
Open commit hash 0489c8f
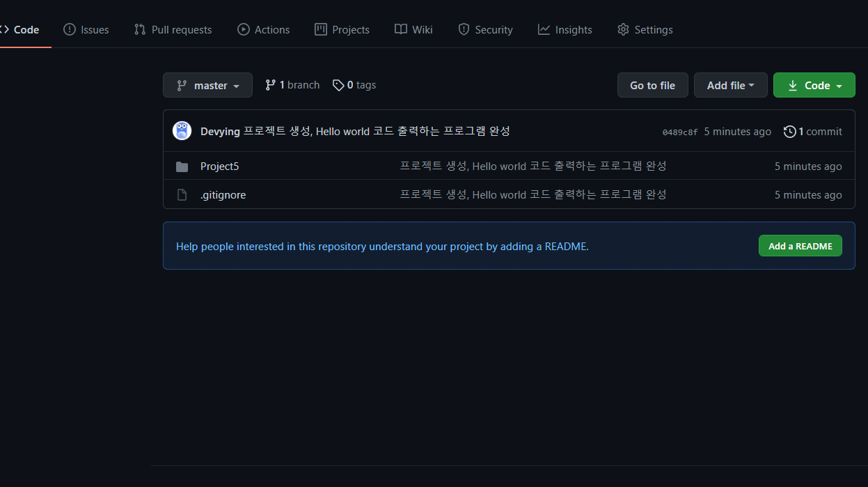pyautogui.click(x=679, y=132)
